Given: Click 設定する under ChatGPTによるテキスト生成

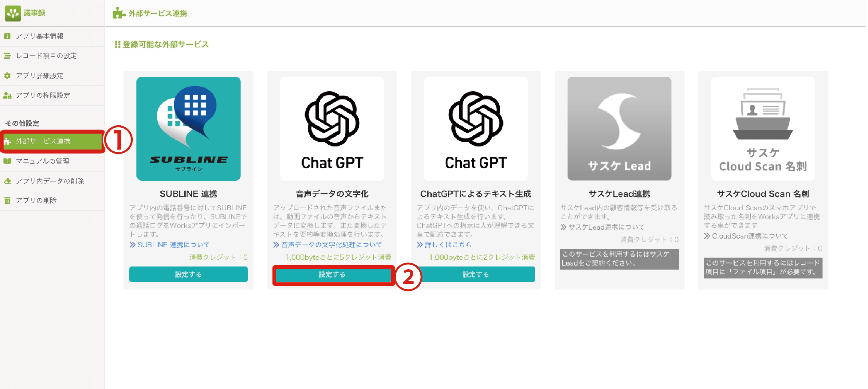Looking at the screenshot, I should [475, 274].
